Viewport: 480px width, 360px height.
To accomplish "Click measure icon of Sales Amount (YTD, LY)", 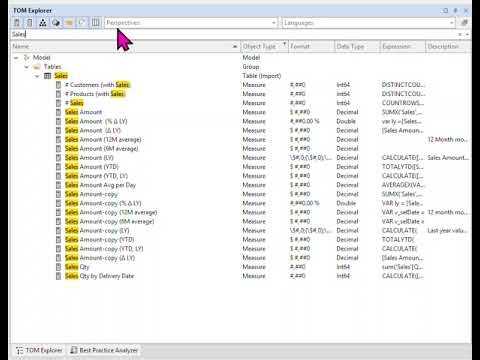I will [58, 176].
